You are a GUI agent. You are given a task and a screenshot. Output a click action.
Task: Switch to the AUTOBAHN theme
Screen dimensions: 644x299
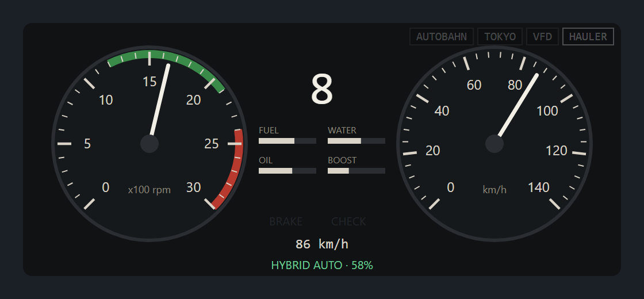click(x=442, y=37)
